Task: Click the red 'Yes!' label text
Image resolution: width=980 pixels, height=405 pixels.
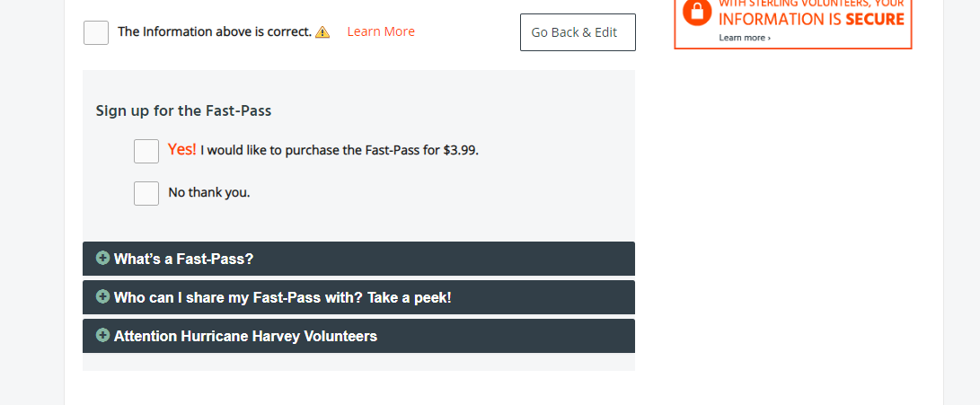Action: [x=181, y=149]
